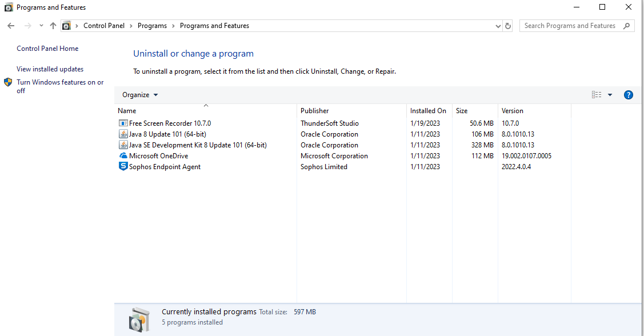Go up one level with Up arrow
This screenshot has height=336, width=644.
53,26
